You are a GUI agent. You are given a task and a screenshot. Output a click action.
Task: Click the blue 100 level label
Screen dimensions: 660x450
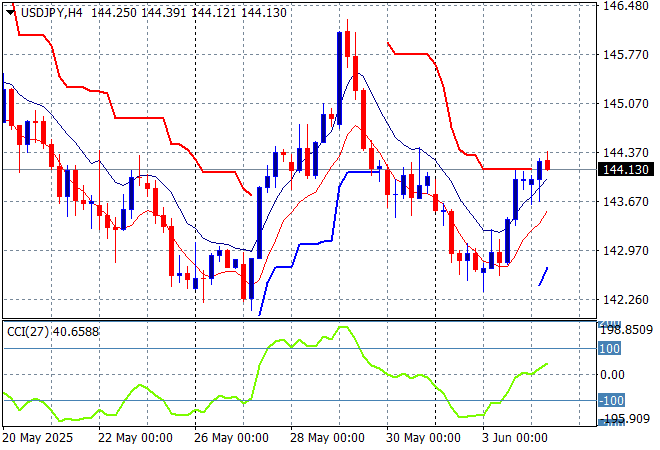tap(610, 349)
